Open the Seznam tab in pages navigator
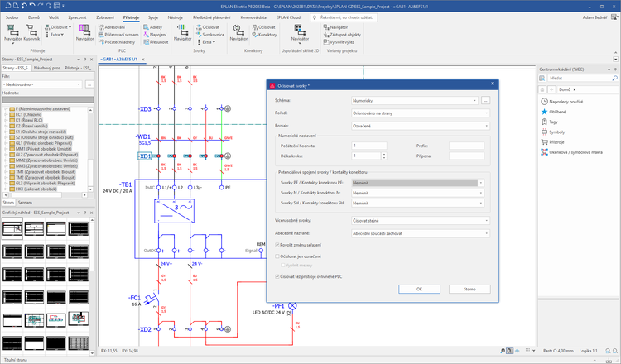 click(x=25, y=201)
